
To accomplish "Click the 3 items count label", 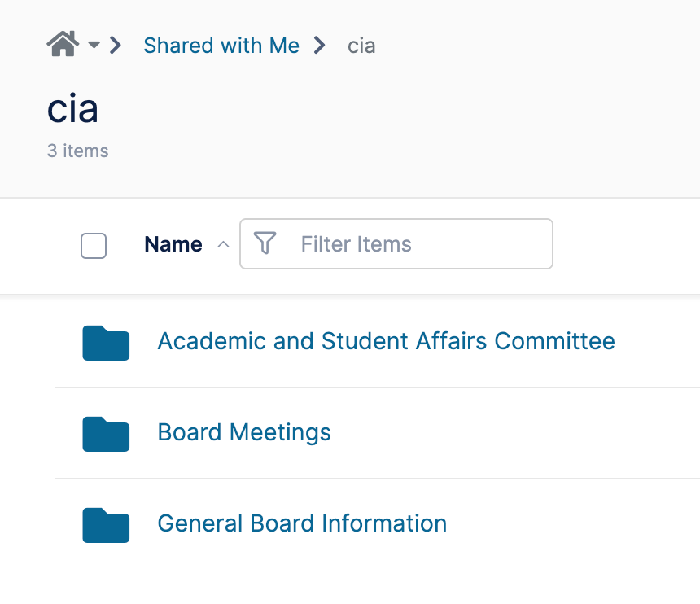I will pyautogui.click(x=77, y=151).
